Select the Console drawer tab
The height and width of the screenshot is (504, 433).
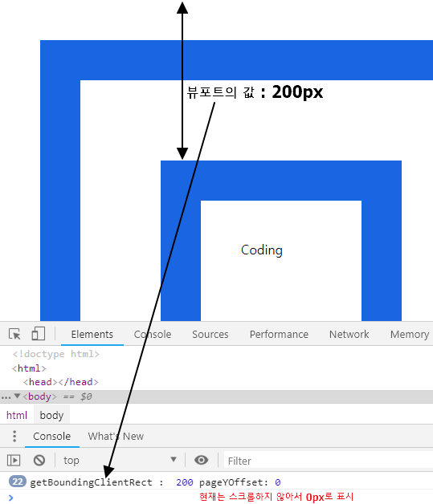51,436
